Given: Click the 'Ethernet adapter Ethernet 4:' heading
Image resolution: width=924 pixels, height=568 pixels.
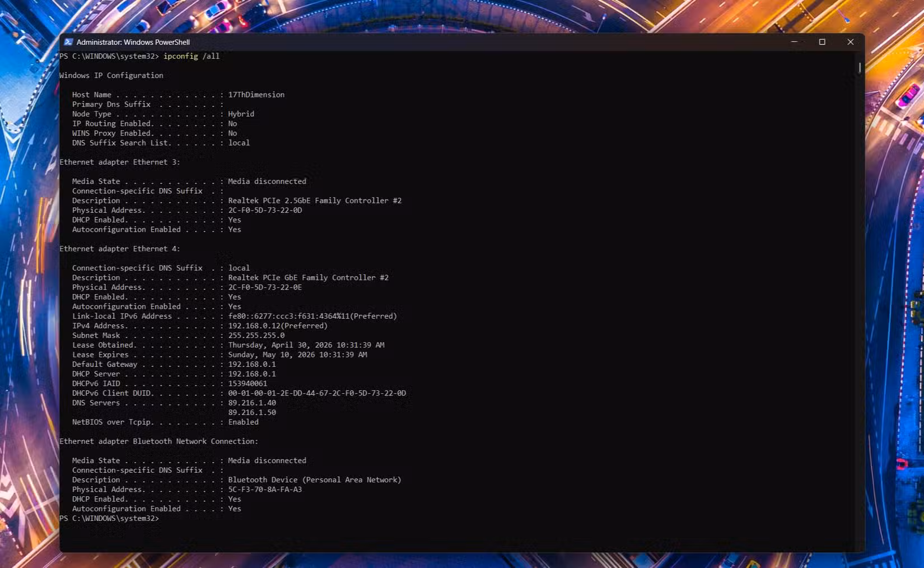Looking at the screenshot, I should tap(120, 249).
